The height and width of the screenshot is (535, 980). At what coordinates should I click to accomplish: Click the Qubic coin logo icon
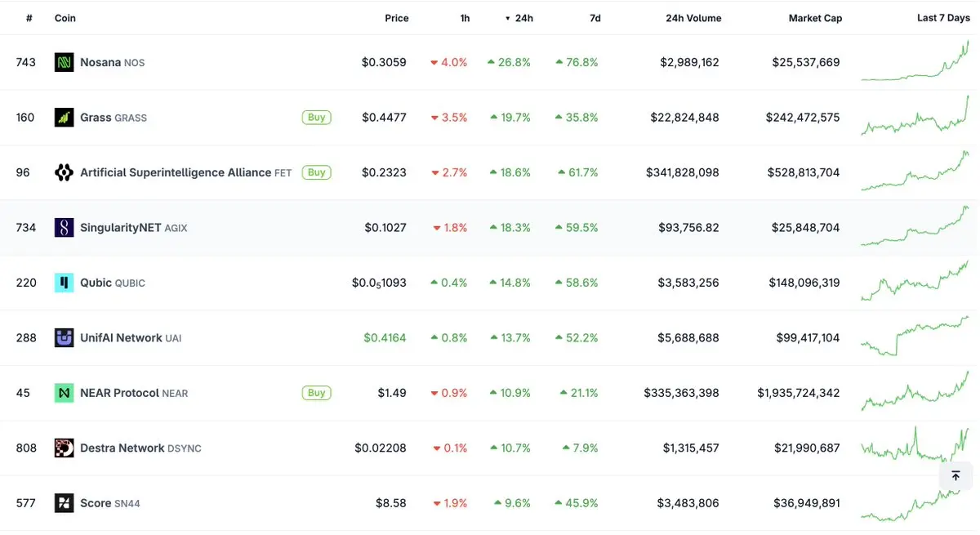(64, 283)
